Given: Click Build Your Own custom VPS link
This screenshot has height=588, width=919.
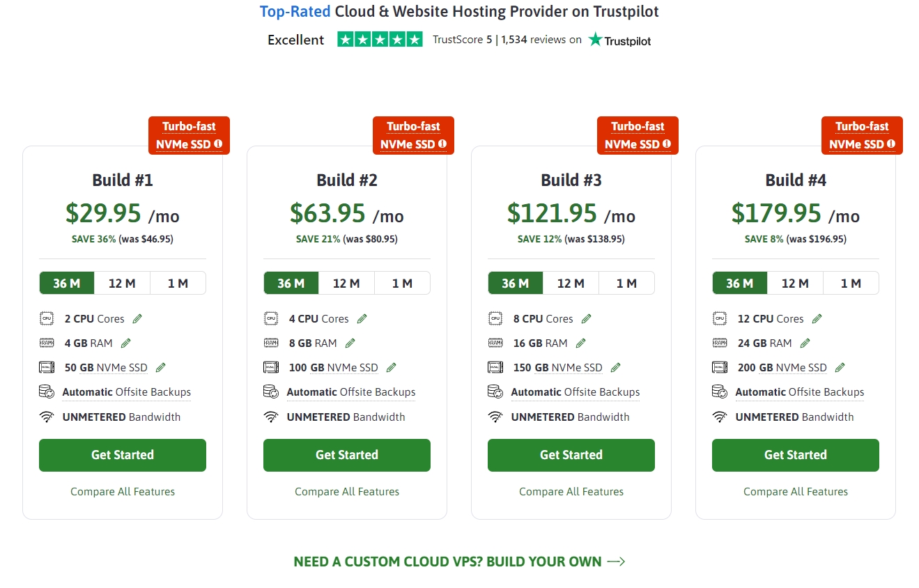Looking at the screenshot, I should click(459, 562).
